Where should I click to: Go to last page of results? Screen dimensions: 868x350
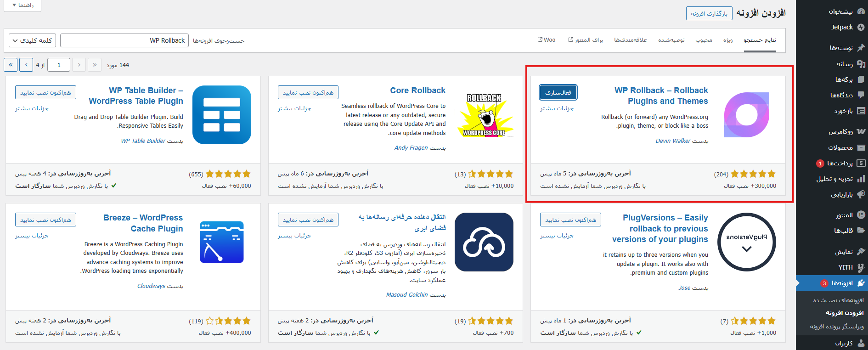click(11, 65)
